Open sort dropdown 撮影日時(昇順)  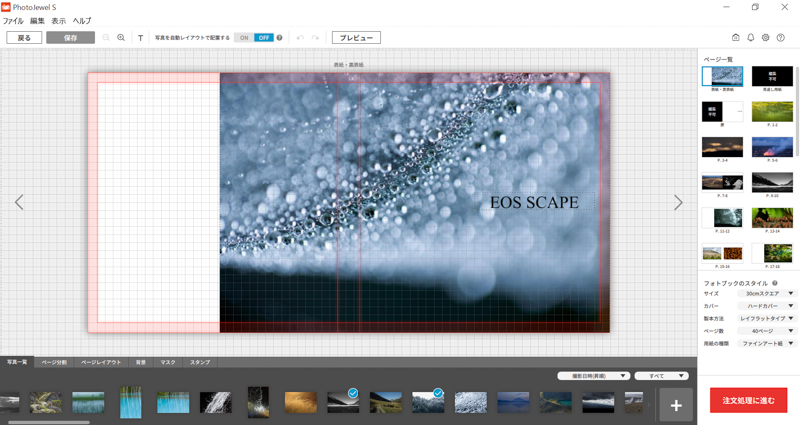pos(594,376)
